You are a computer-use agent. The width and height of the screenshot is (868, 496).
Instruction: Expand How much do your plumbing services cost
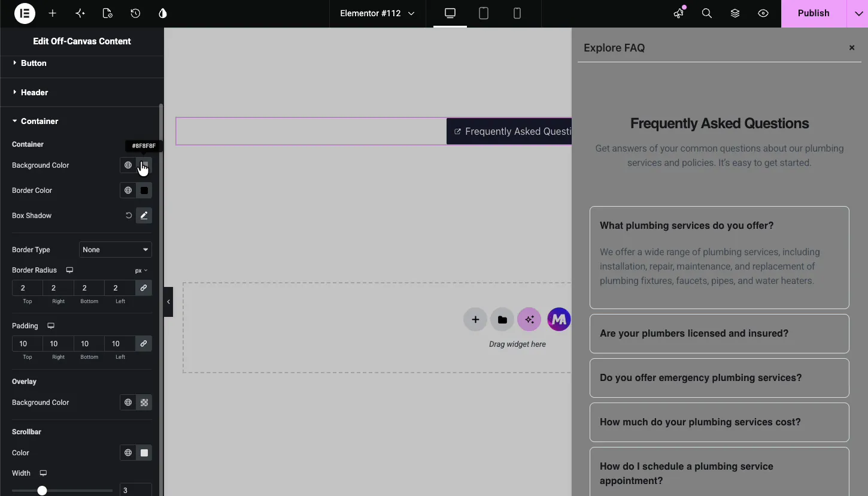pos(720,422)
